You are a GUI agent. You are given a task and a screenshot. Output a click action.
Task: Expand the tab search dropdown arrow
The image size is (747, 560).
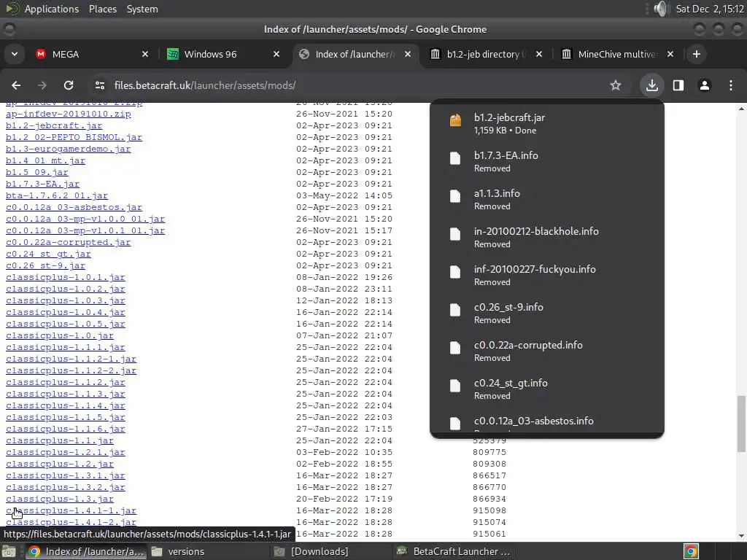[x=15, y=54]
